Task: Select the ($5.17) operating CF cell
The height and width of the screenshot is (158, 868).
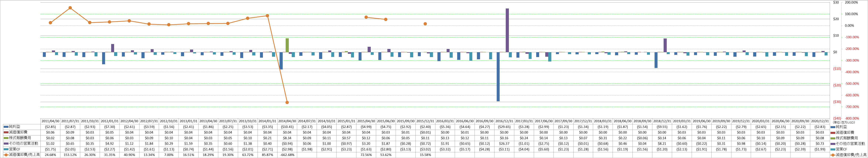Action: pyautogui.click(x=465, y=149)
